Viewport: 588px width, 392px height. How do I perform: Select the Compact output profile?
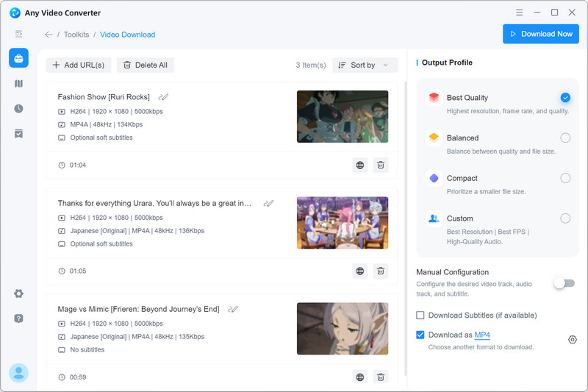point(564,178)
